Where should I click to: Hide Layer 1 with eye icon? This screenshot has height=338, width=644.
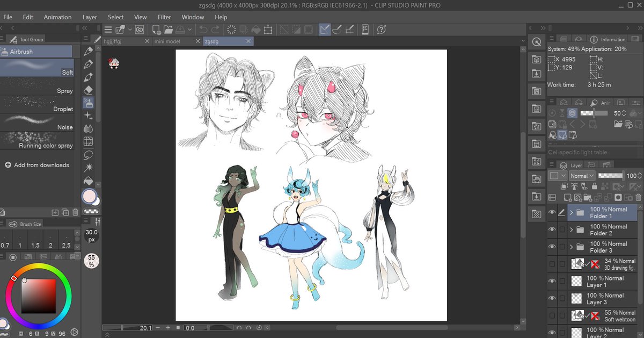click(552, 282)
